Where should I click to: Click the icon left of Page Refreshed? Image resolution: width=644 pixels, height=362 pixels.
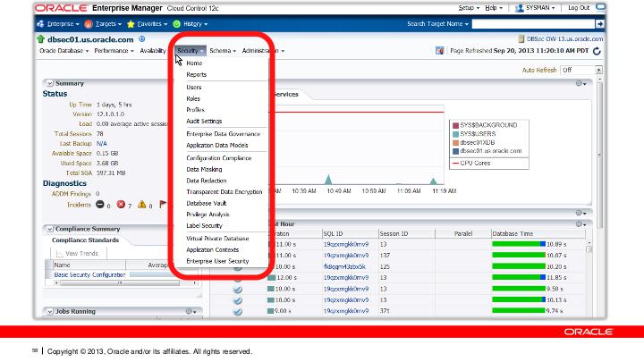point(439,51)
